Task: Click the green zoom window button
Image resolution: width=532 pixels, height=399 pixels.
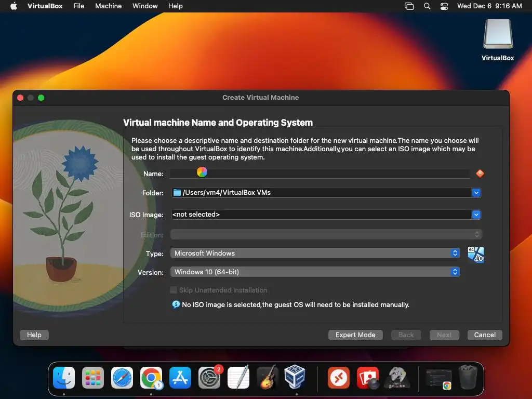Action: pos(41,98)
